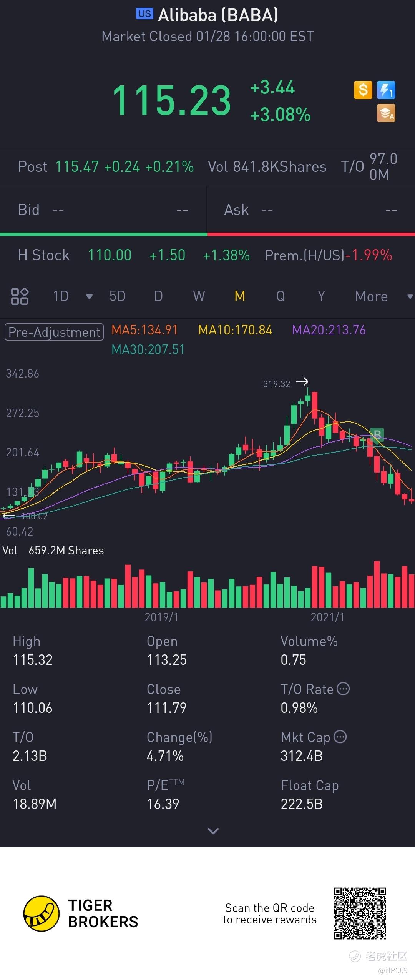The height and width of the screenshot is (980, 415).
Task: Tap the Close 111.79 value
Action: tap(167, 708)
